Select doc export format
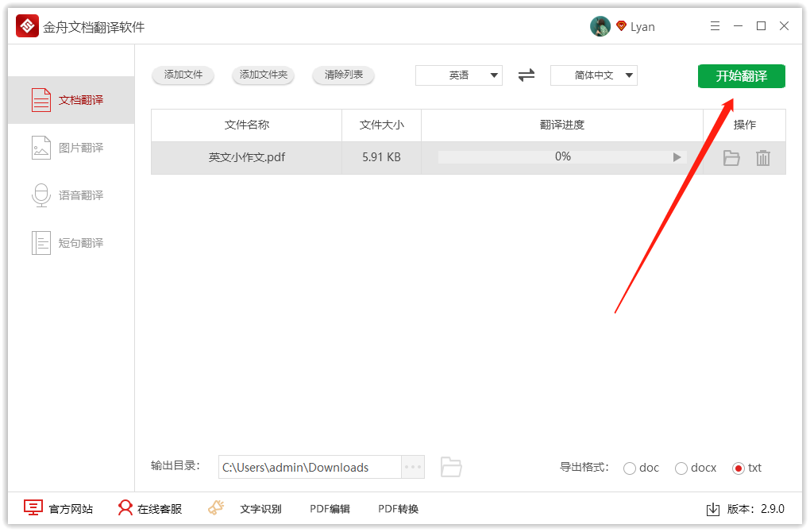 [631, 468]
